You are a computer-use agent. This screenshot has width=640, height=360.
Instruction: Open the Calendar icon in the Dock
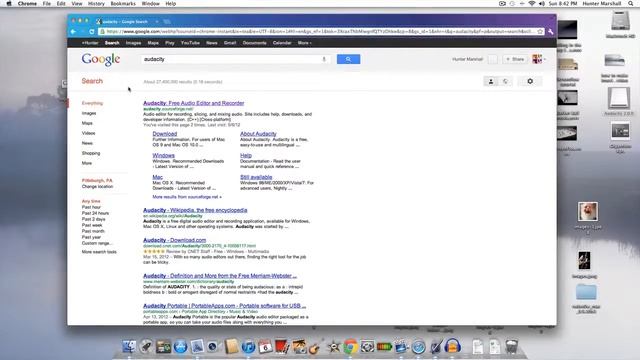[265, 347]
